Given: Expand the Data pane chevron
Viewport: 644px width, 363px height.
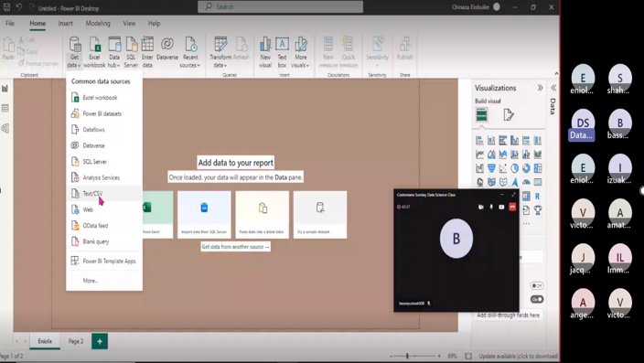Looking at the screenshot, I should [553, 88].
